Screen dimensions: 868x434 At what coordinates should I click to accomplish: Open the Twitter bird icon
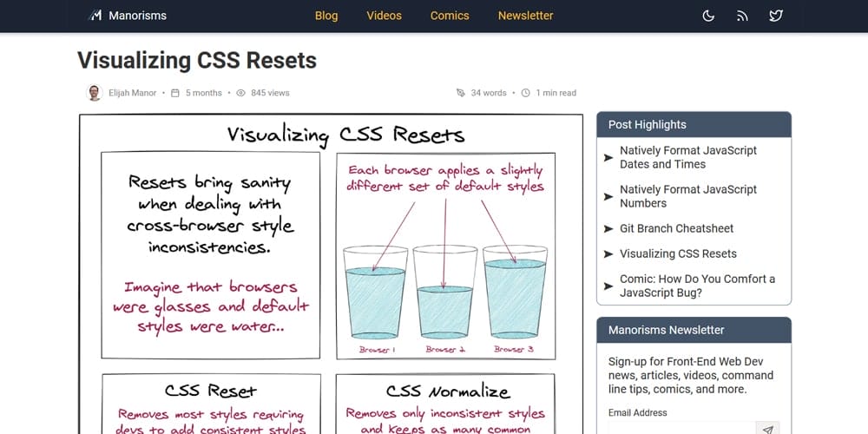[776, 16]
